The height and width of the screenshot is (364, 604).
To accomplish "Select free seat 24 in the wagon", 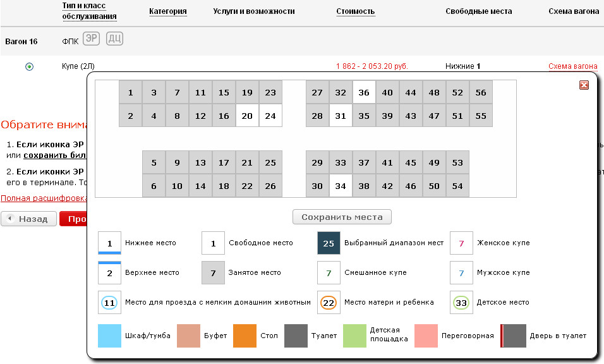I will [x=270, y=116].
